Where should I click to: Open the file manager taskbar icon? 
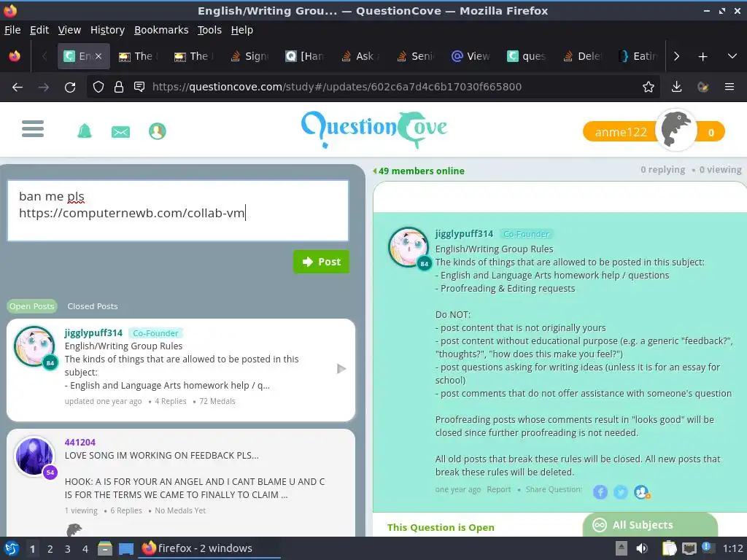[x=105, y=548]
